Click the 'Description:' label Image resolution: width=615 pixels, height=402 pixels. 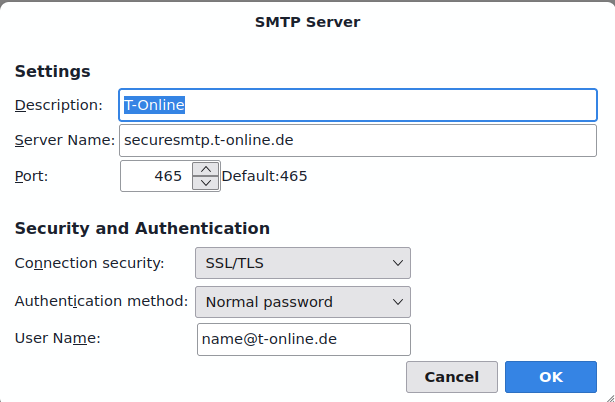click(58, 105)
